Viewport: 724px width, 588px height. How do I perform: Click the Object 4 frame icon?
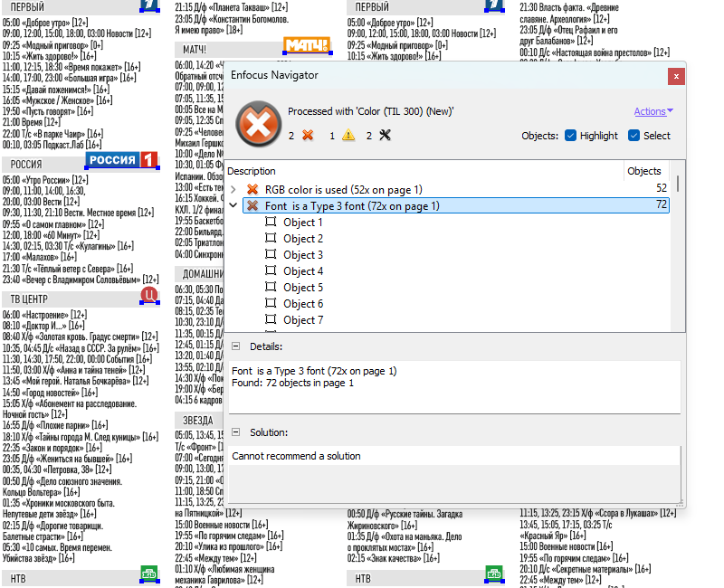pyautogui.click(x=271, y=270)
